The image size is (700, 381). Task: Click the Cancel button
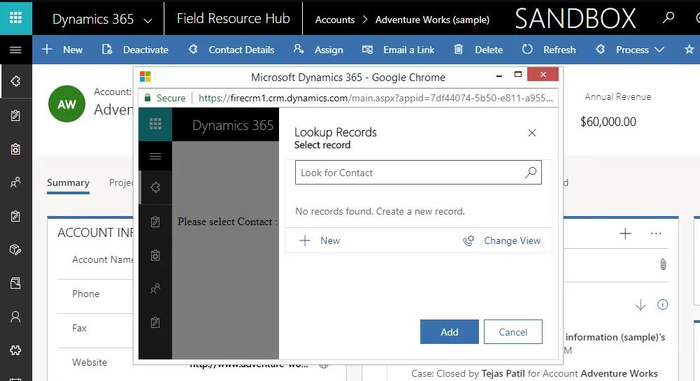pyautogui.click(x=513, y=332)
